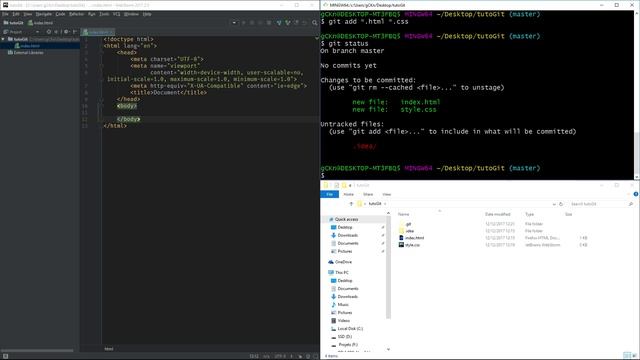
Task: Open the run configuration dropdown
Action: [x=234, y=23]
